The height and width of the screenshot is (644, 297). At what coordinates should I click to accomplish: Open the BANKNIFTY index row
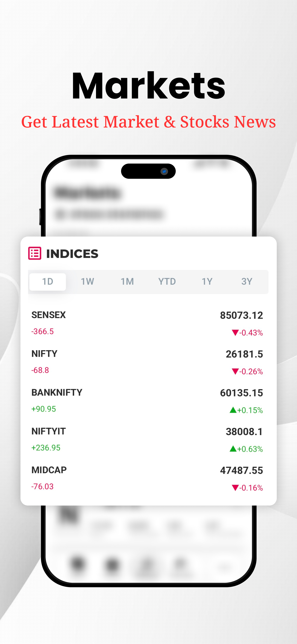click(147, 401)
